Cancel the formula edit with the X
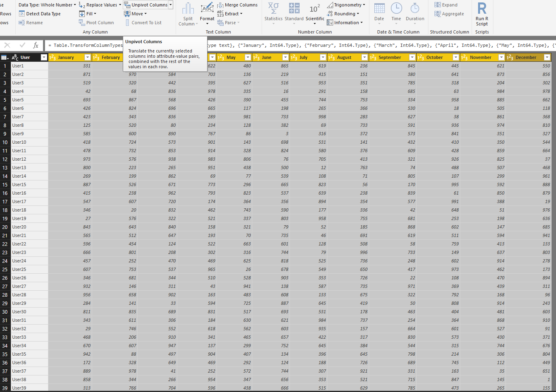The width and height of the screenshot is (556, 392). [x=7, y=45]
